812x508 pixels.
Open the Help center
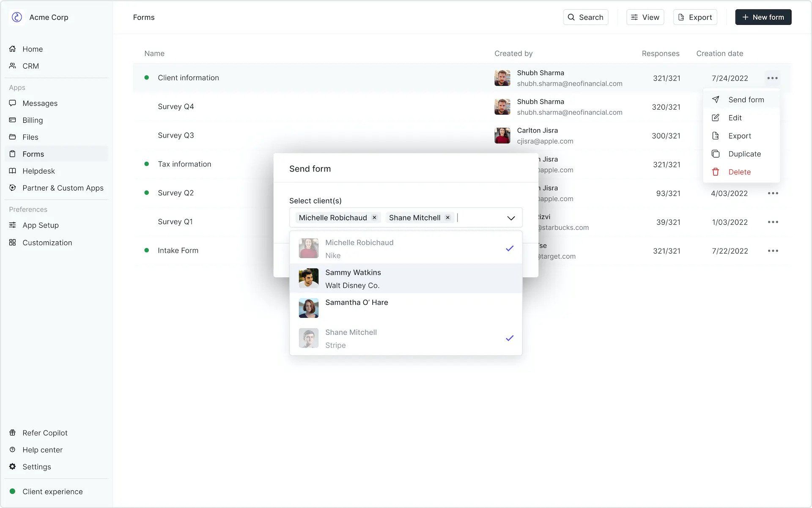tap(42, 450)
